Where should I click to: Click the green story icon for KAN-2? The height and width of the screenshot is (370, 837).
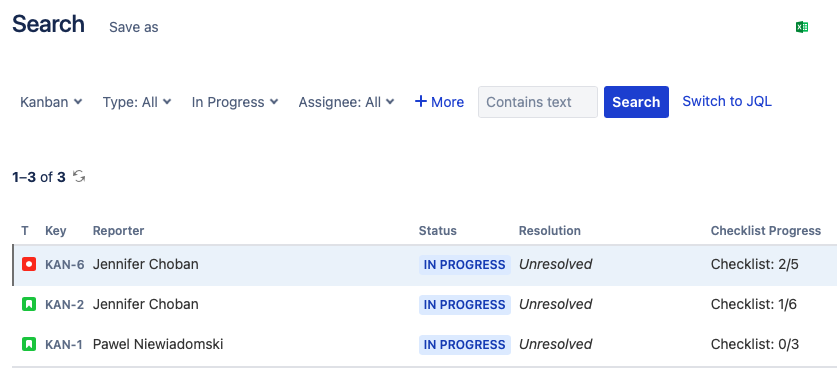pyautogui.click(x=29, y=304)
